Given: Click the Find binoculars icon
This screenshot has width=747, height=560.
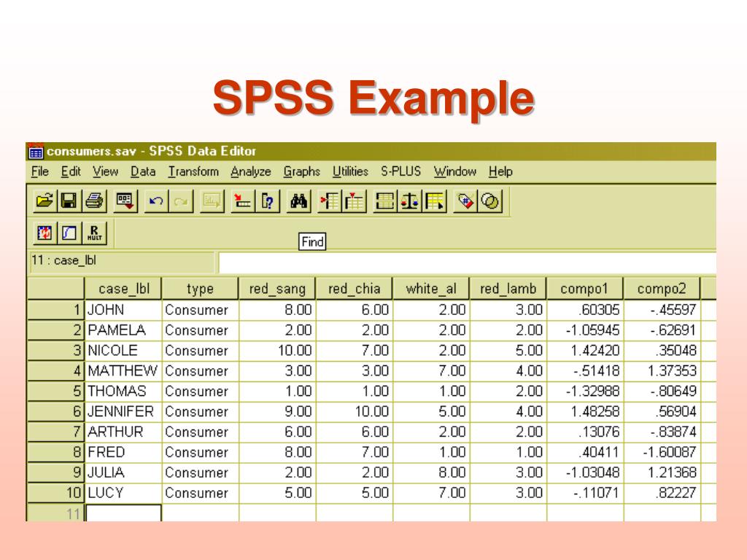Looking at the screenshot, I should pos(298,201).
